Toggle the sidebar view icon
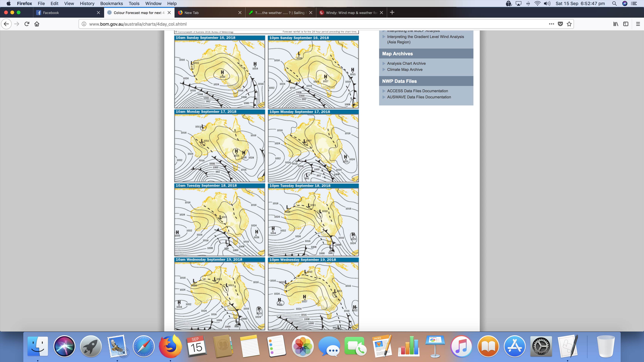The height and width of the screenshot is (362, 644). pyautogui.click(x=626, y=24)
